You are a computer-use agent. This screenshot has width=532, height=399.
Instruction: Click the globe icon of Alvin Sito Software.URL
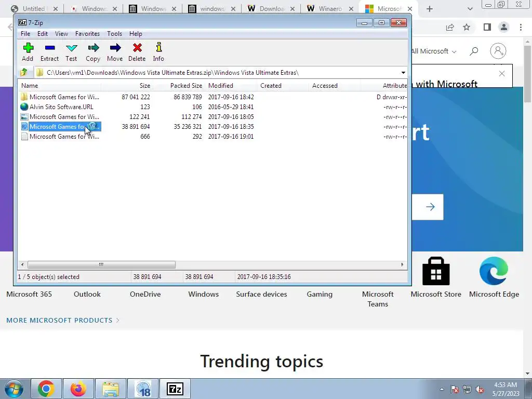pyautogui.click(x=24, y=107)
